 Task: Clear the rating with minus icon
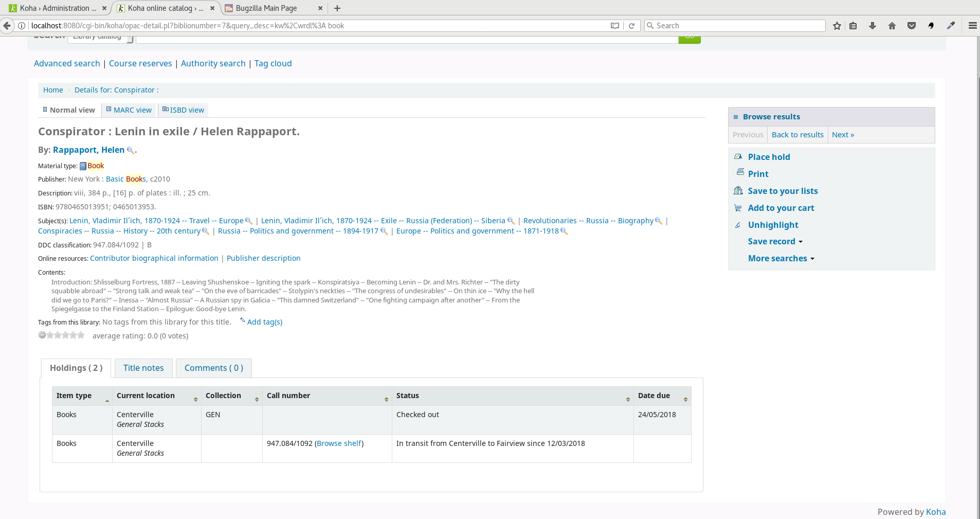[42, 335]
